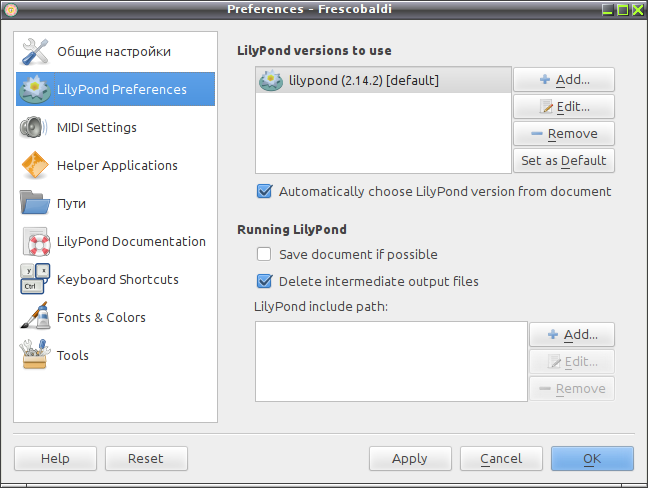Image resolution: width=648 pixels, height=488 pixels.
Task: Maximize the Preferences window
Action: 623,10
